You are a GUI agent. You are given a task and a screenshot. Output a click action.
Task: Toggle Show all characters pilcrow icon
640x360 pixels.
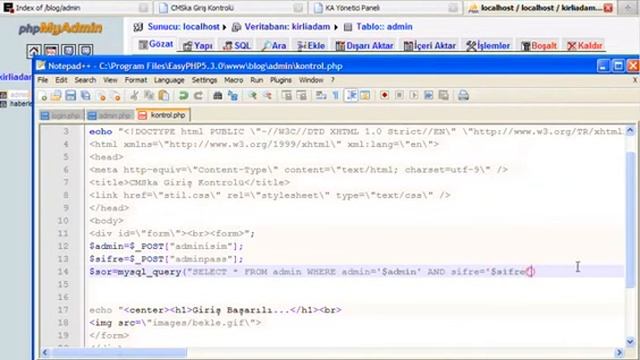(x=336, y=96)
